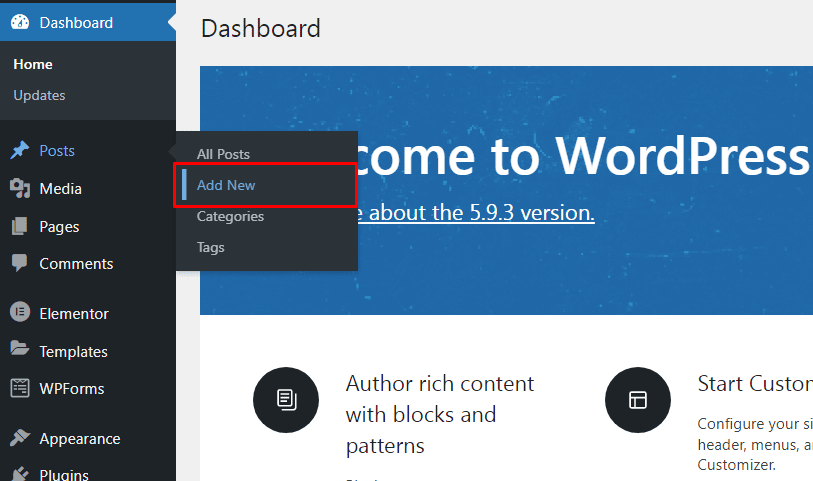
Task: Choose Add New in Posts flyout
Action: pos(226,185)
